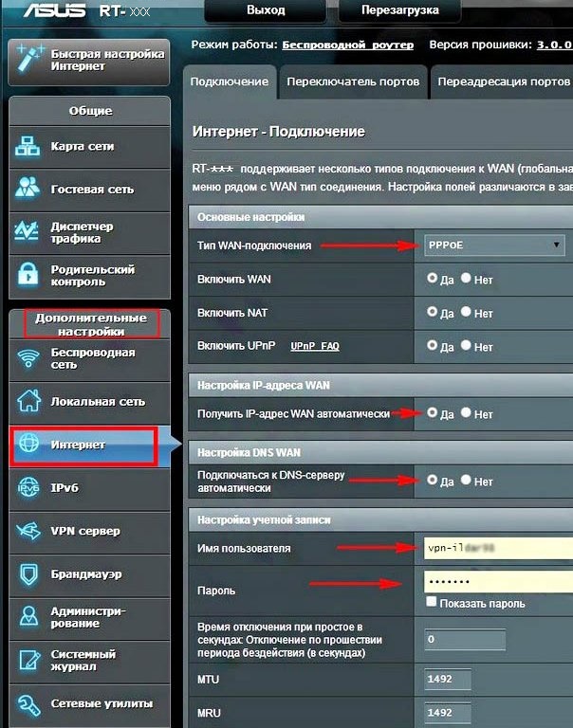573x728 pixels.
Task: Open the system log notepad icon
Action: [x=28, y=660]
